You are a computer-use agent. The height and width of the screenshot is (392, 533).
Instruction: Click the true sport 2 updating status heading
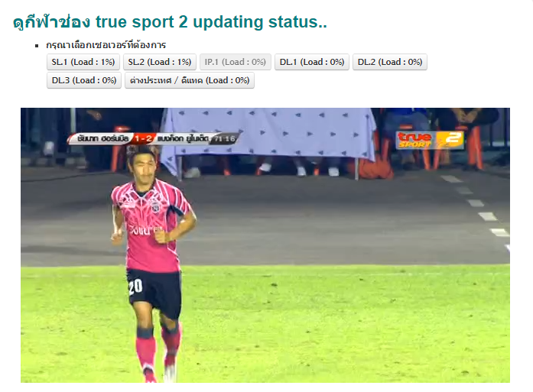170,22
